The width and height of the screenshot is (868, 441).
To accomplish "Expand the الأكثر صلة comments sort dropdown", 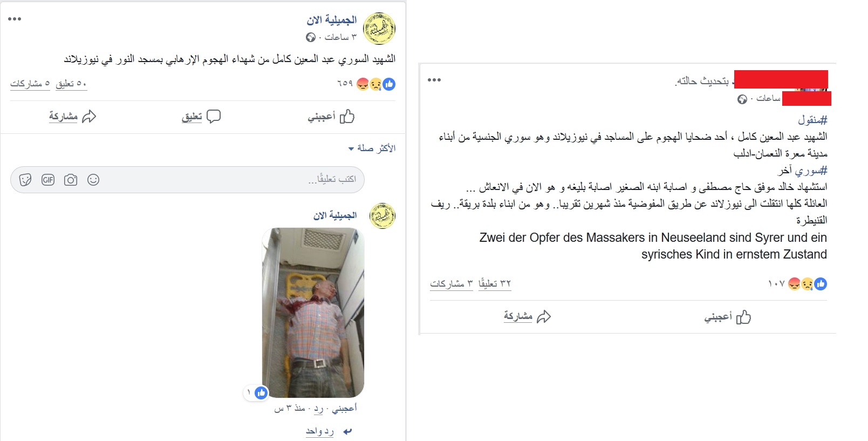I will pos(372,148).
